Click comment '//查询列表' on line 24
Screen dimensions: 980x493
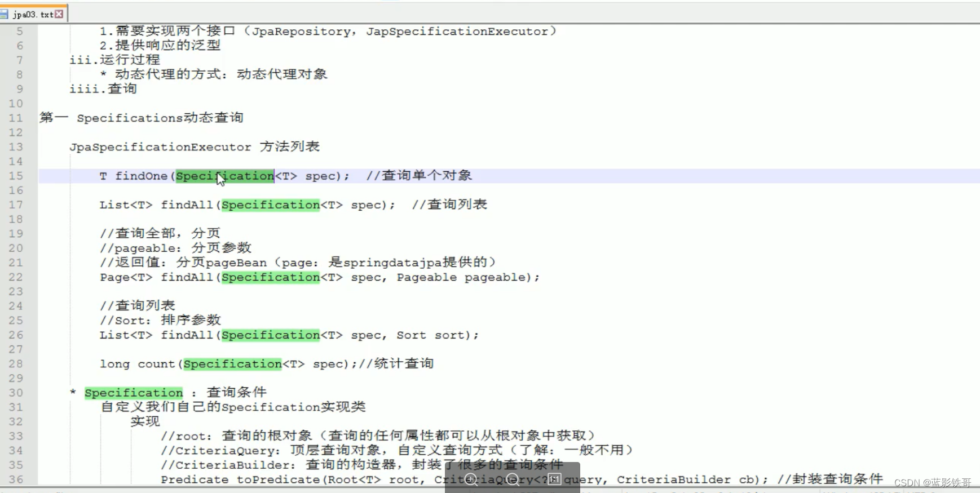coord(138,305)
